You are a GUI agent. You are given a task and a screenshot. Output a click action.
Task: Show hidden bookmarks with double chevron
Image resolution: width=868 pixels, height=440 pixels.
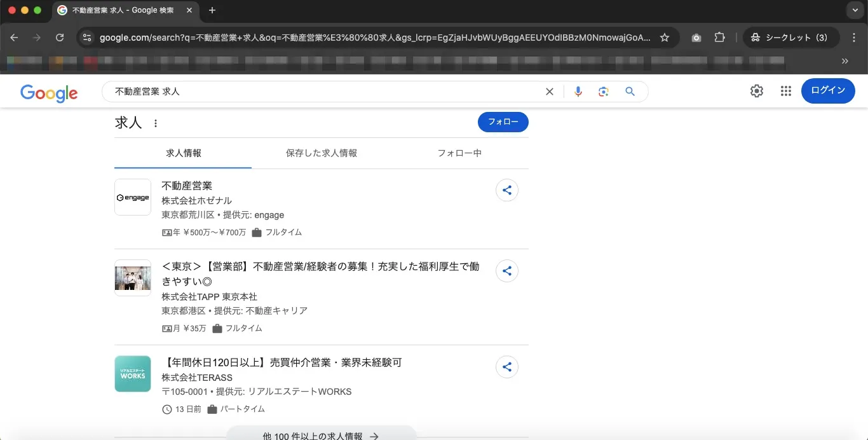(x=844, y=61)
